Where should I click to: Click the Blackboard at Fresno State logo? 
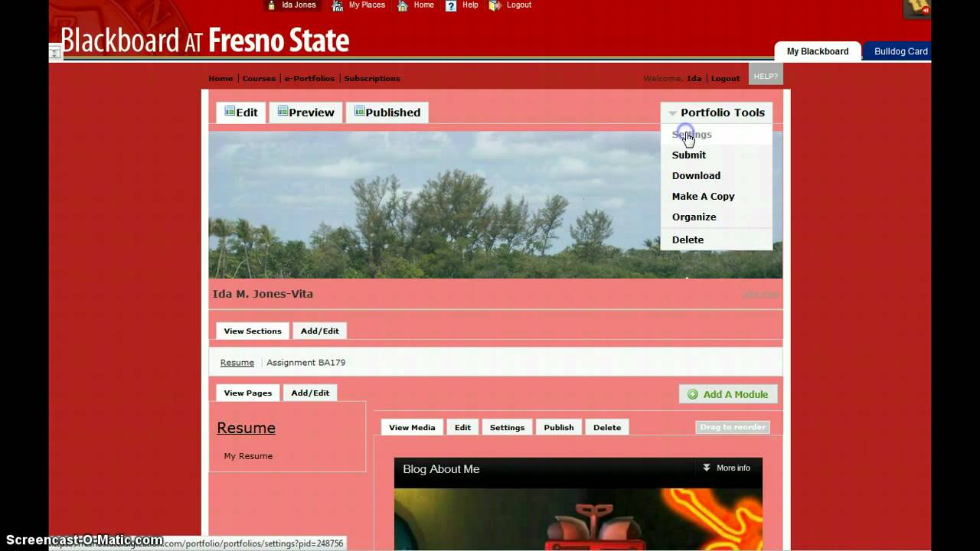(x=204, y=40)
